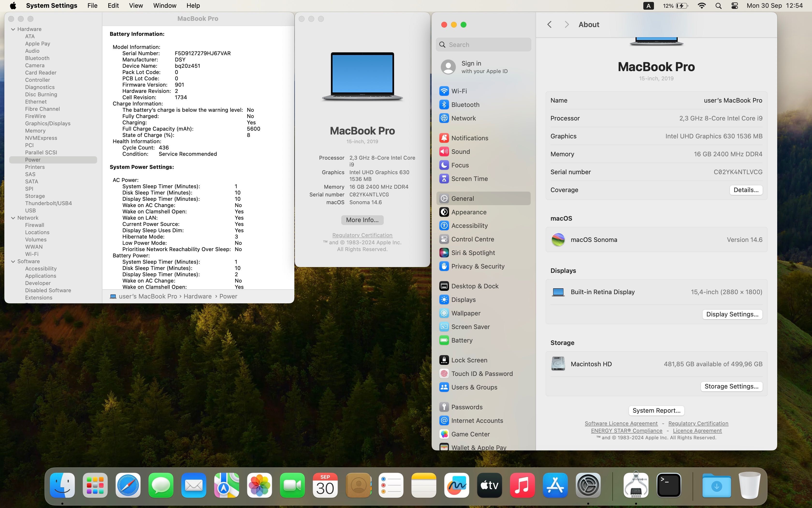Open Siri & Spotlight settings

coord(483,253)
